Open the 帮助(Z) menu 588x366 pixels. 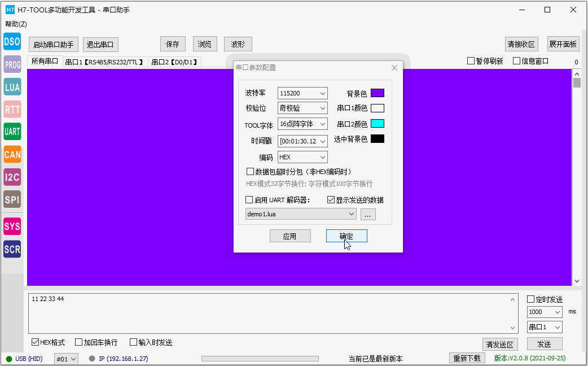point(16,24)
